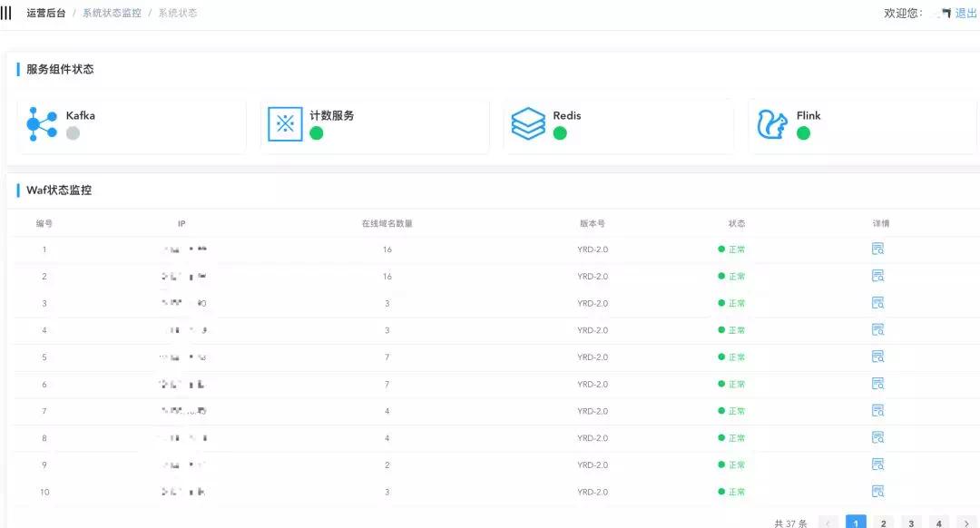Open details icon for WAF row 1
980x528 pixels.
(x=877, y=249)
